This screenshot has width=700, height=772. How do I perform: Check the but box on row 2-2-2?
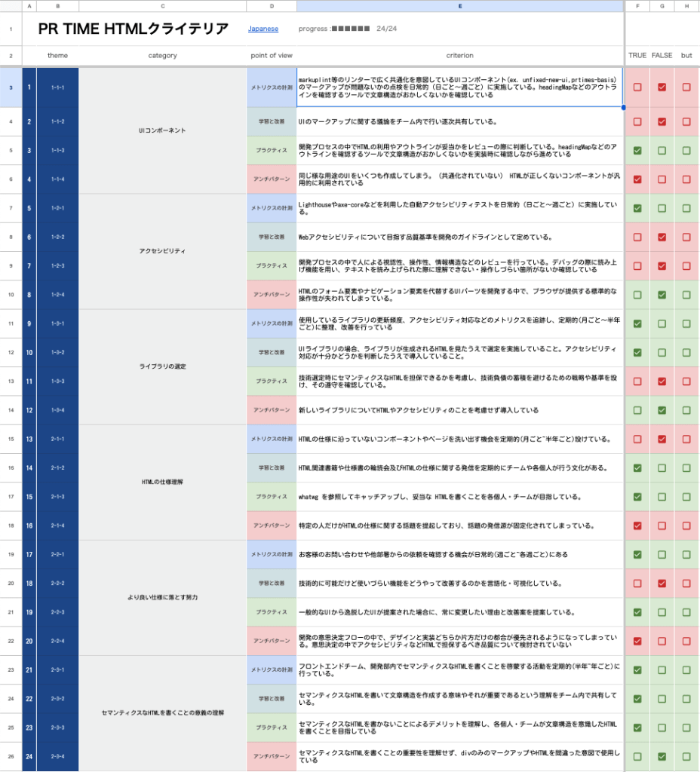pos(686,581)
